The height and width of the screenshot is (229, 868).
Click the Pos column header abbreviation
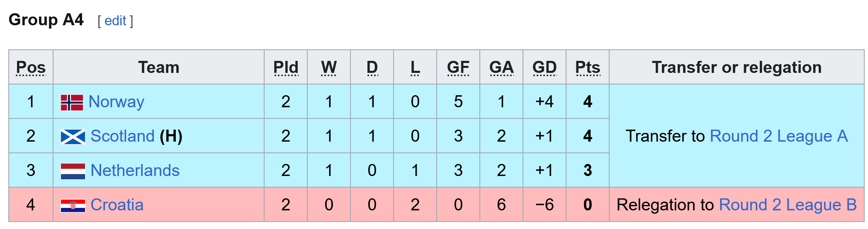tap(31, 67)
